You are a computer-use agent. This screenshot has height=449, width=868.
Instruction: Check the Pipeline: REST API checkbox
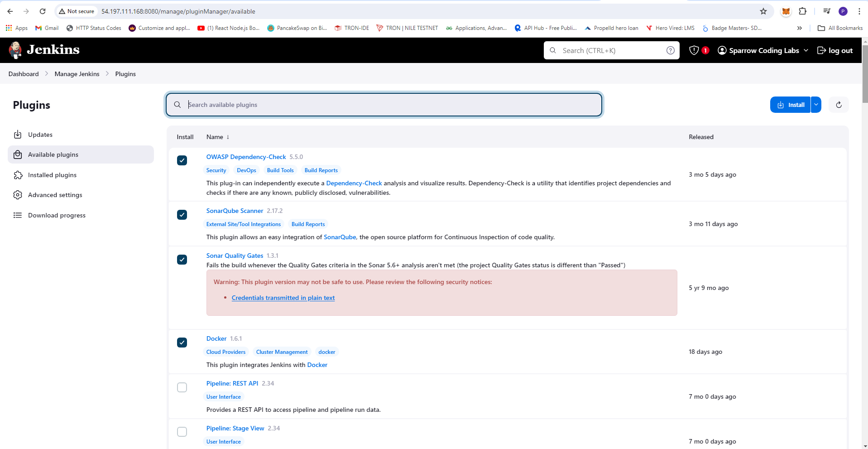tap(182, 387)
